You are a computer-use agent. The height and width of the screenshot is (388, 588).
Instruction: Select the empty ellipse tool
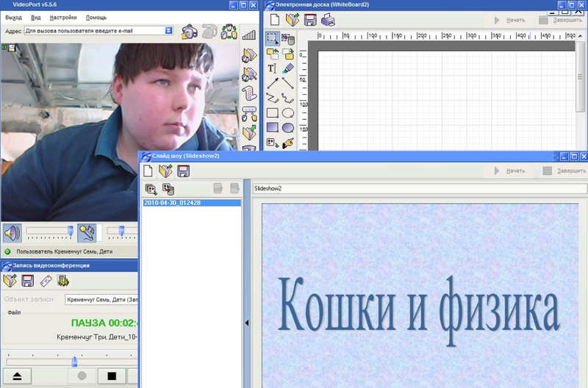coord(288,113)
